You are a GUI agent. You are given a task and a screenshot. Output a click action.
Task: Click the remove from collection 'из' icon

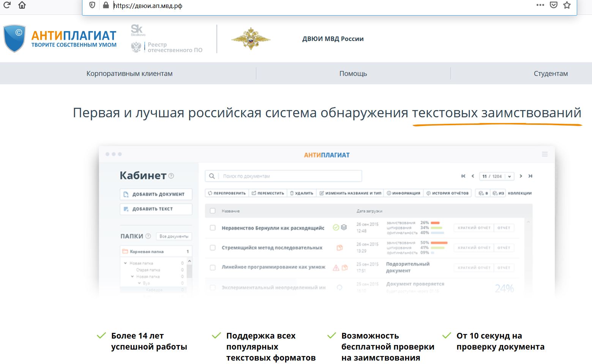[498, 193]
